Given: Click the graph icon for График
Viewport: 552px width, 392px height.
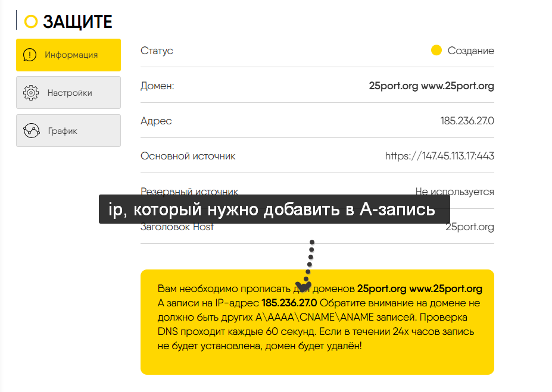Looking at the screenshot, I should point(32,130).
